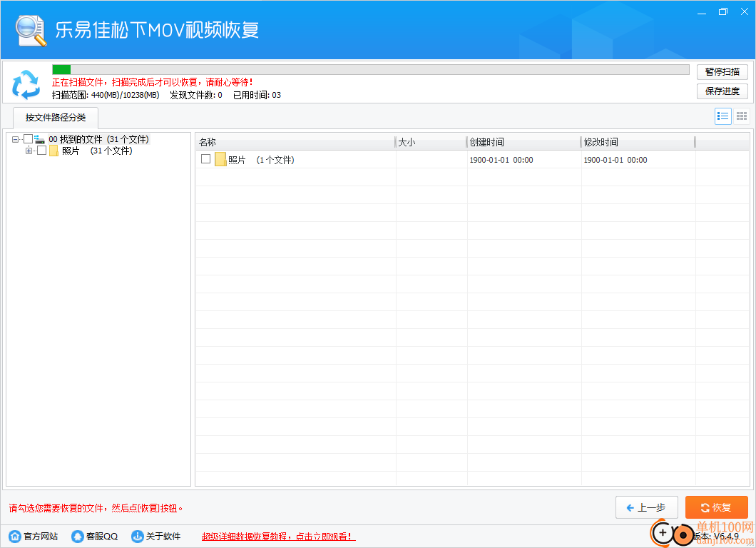Click the 扫描范围 440(MB)/10238(MB) text
The image size is (756, 548).
coord(106,95)
